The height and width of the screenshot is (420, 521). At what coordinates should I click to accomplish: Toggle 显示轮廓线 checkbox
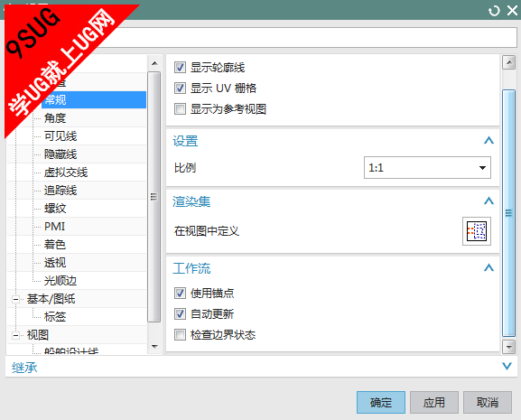tap(180, 68)
